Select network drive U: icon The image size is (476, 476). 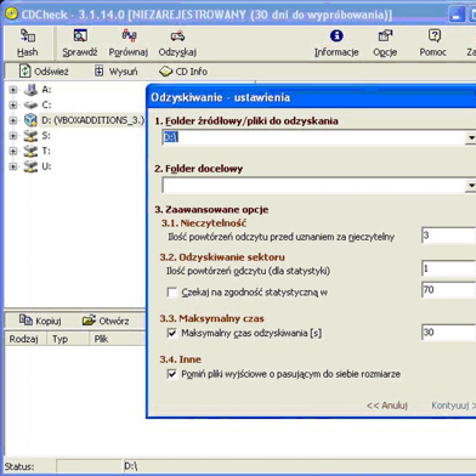tap(30, 166)
